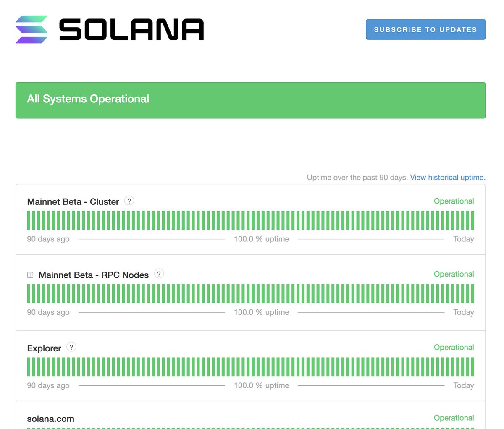Select the Explorer component title
The width and height of the screenshot is (504, 429).
coord(44,348)
